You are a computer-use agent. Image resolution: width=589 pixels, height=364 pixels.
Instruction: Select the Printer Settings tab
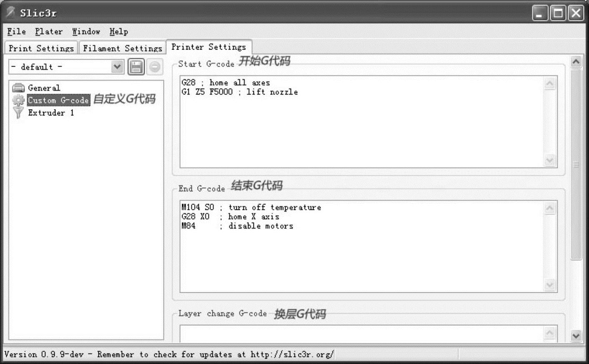[209, 47]
